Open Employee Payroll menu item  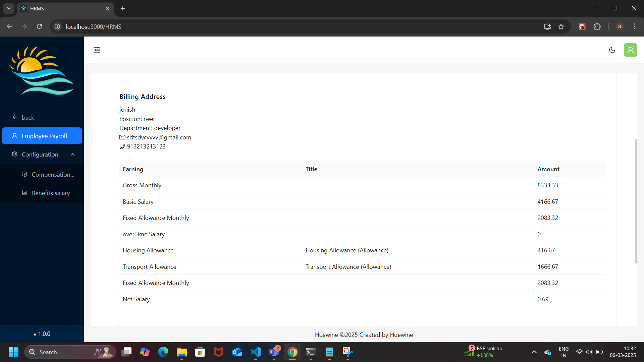tap(42, 136)
